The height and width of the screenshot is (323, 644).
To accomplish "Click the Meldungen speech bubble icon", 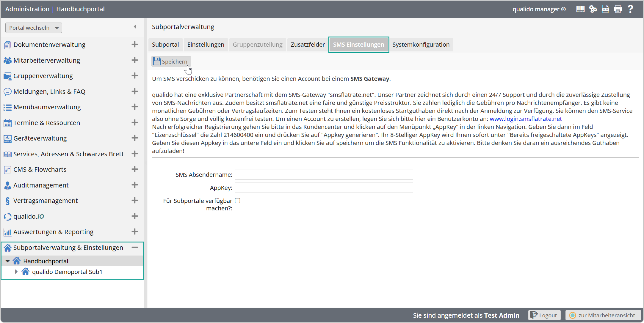I will pyautogui.click(x=7, y=92).
